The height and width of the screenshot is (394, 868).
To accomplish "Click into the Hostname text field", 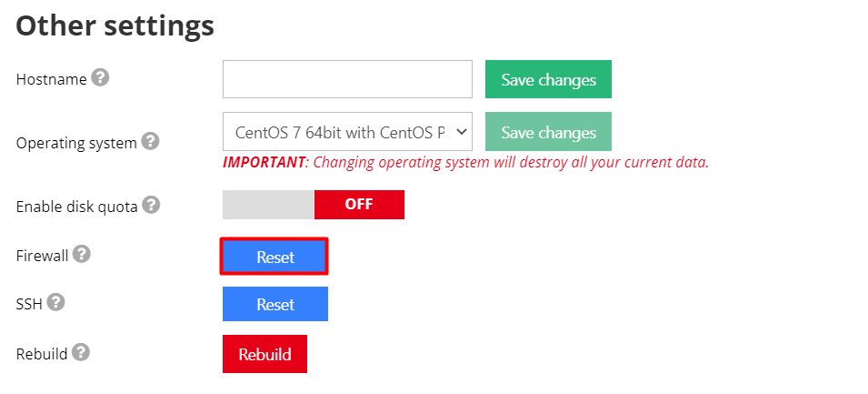I will click(347, 79).
